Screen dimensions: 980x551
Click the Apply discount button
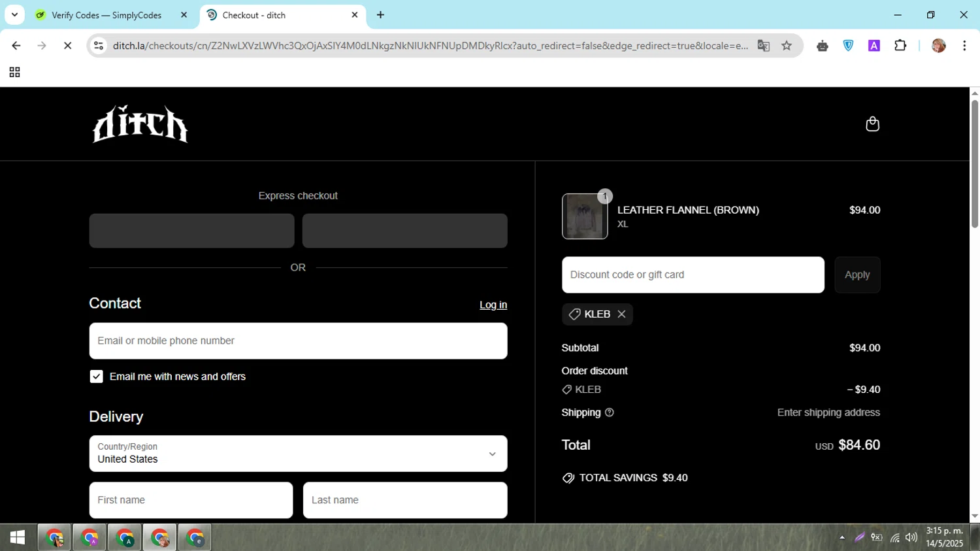[x=857, y=275]
